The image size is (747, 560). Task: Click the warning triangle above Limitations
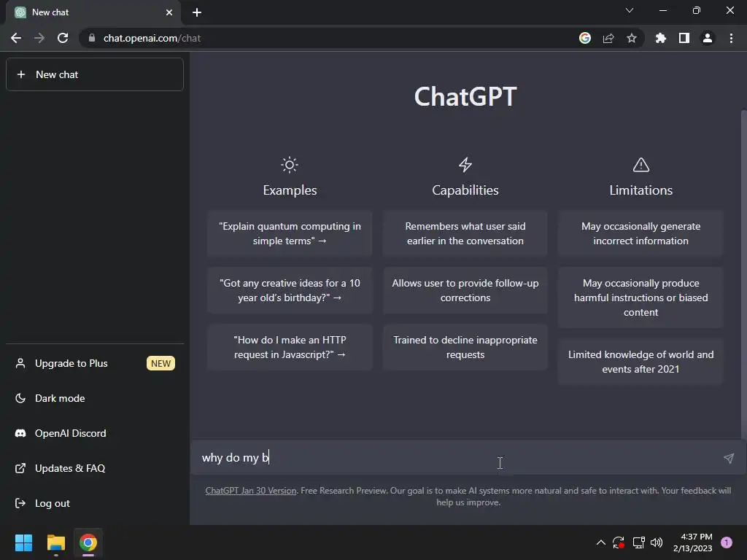[640, 165]
